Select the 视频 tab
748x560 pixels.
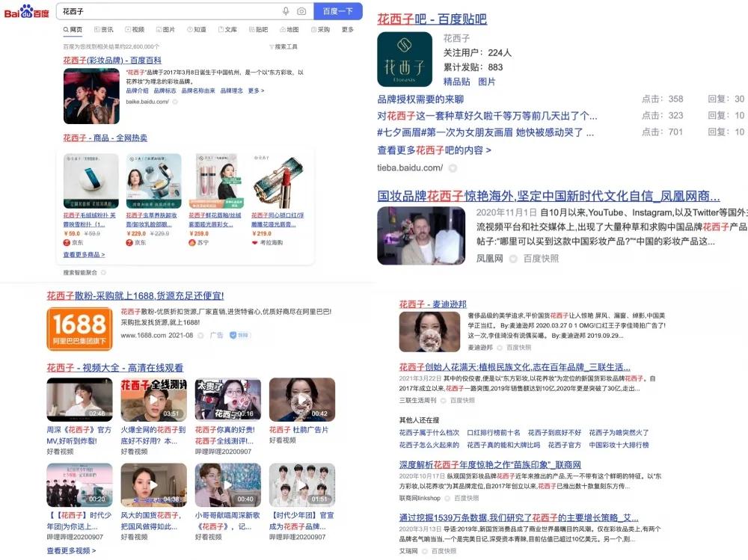point(135,30)
